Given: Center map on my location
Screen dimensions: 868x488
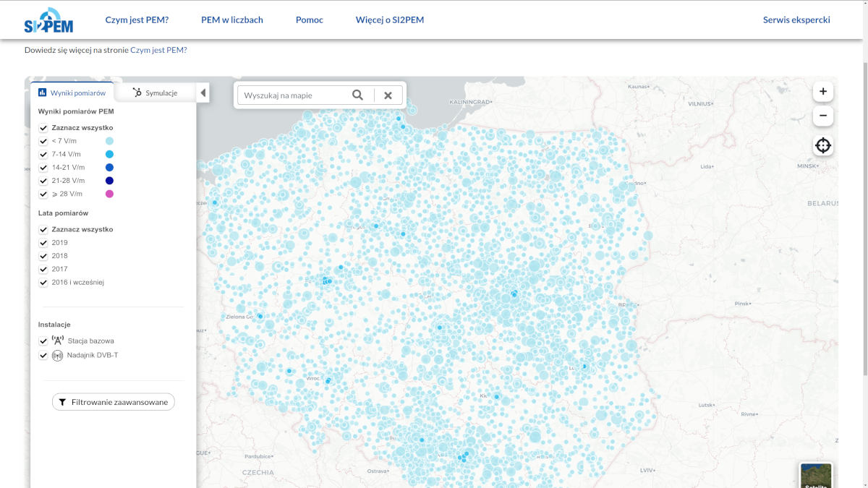Looking at the screenshot, I should (823, 145).
